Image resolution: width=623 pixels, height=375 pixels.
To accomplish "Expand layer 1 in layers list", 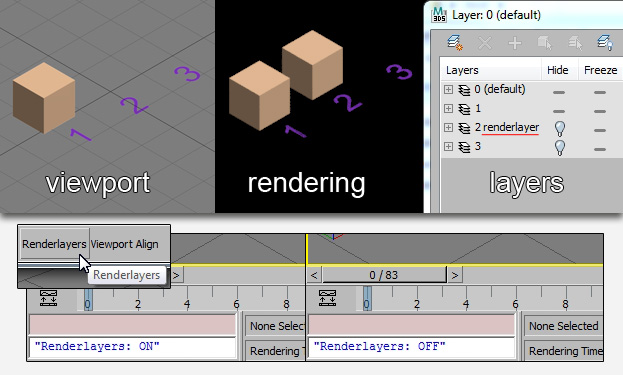I will [448, 108].
